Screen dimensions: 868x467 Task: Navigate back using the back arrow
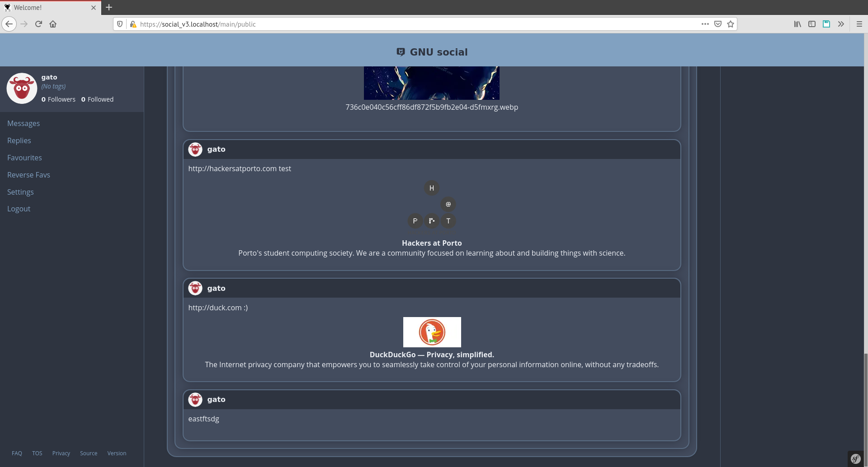click(9, 24)
